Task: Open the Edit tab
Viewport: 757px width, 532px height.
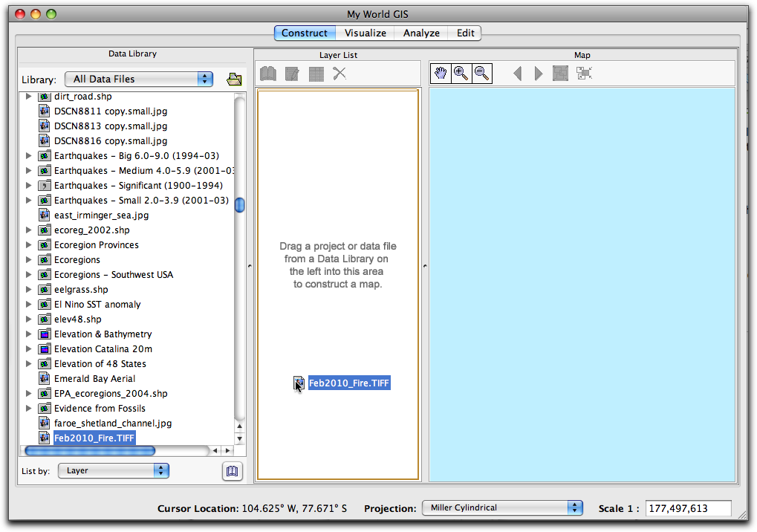Action: [466, 33]
